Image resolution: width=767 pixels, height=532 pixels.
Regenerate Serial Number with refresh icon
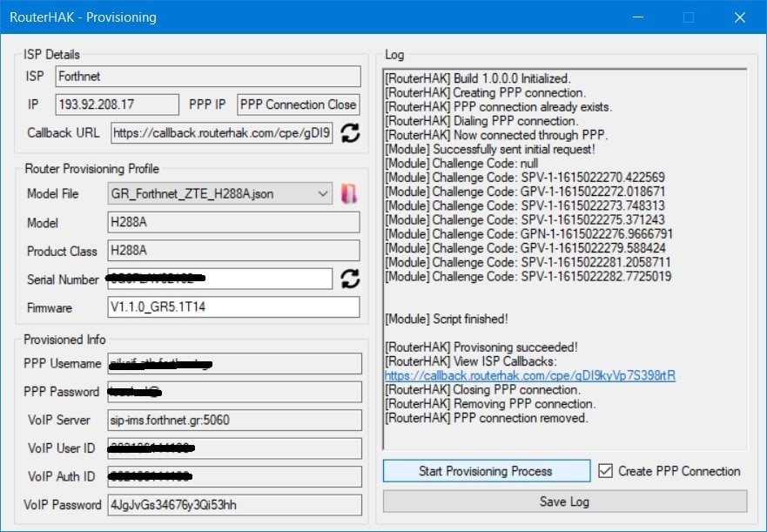[350, 279]
